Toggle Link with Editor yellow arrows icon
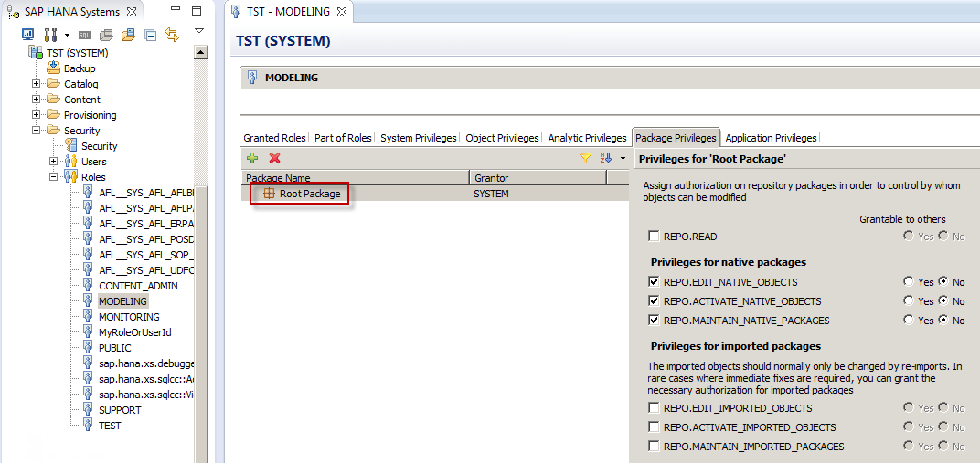Screen dimensions: 980x463 [x=172, y=35]
